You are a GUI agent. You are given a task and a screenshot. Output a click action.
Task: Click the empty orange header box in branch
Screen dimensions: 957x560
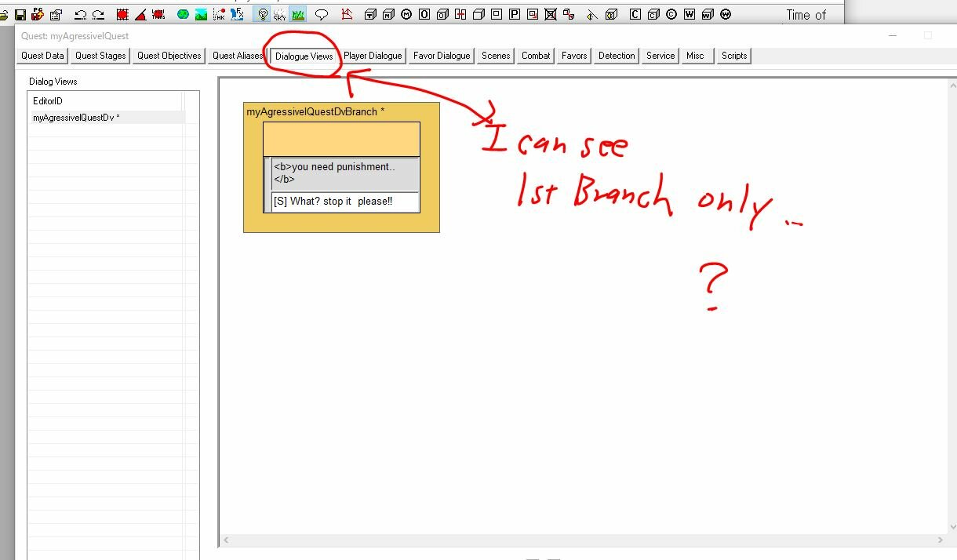tap(341, 139)
